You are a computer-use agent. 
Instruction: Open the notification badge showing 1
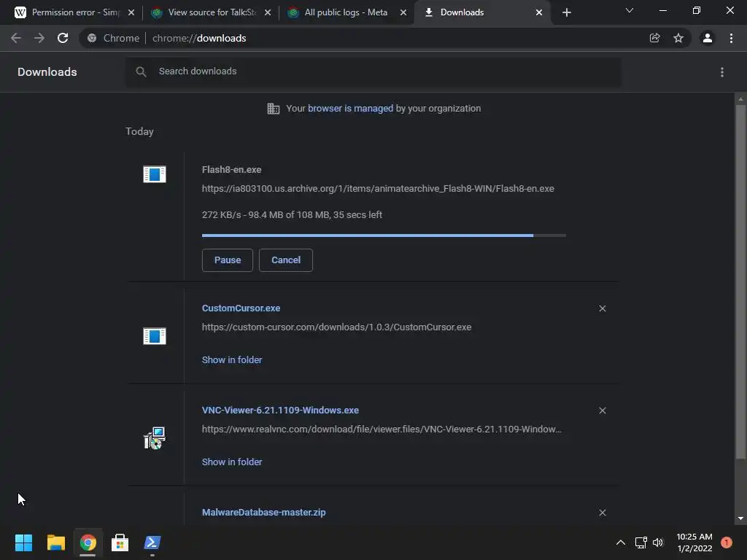click(x=727, y=542)
